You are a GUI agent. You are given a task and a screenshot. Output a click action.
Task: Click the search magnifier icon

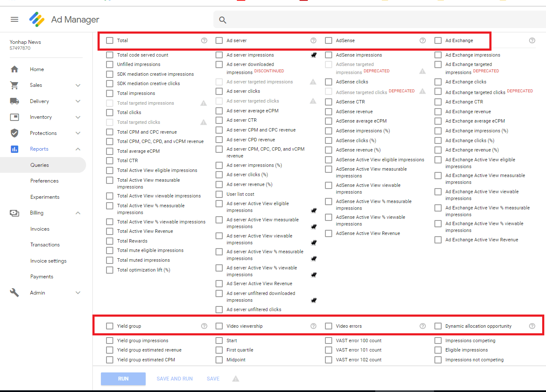pos(222,20)
